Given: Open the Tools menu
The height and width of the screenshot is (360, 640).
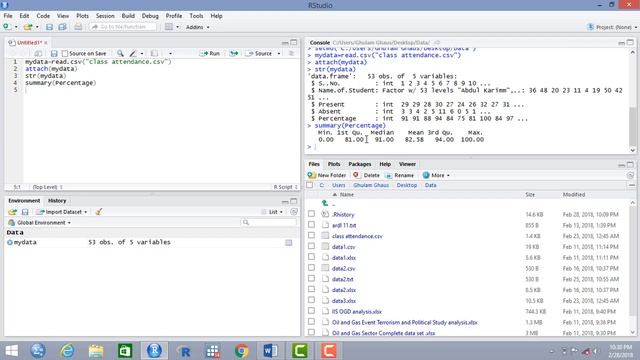Looking at the screenshot, I should [196, 16].
